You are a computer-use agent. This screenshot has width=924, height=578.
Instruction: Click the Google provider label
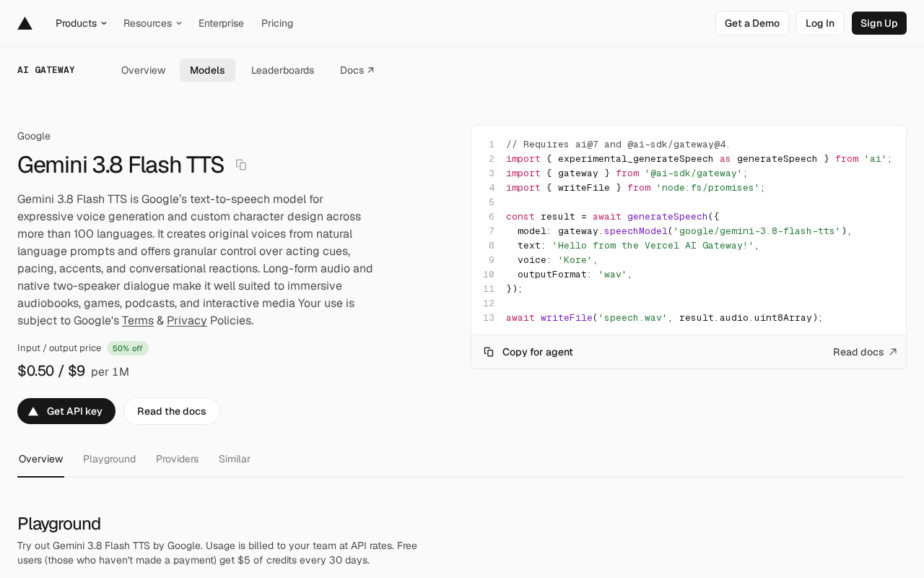(x=34, y=136)
